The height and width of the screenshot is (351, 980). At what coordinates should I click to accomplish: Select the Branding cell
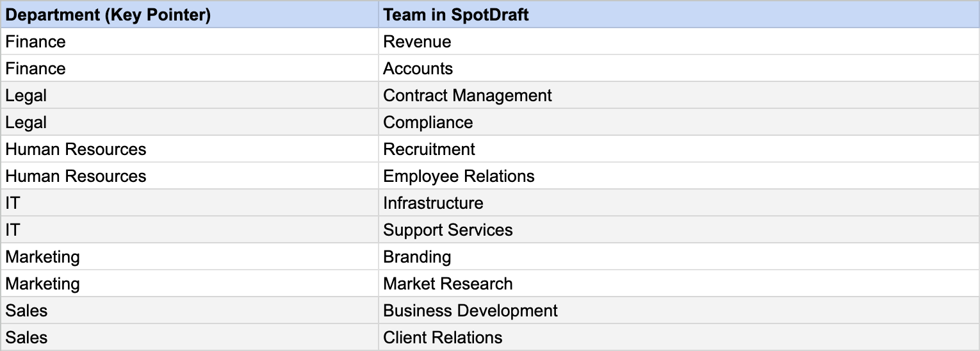point(417,257)
